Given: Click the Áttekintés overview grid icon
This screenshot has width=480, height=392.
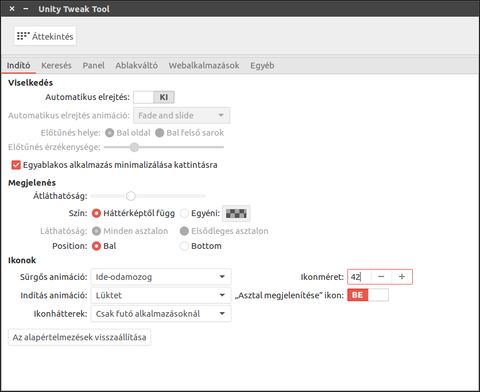Looking at the screenshot, I should pos(23,36).
